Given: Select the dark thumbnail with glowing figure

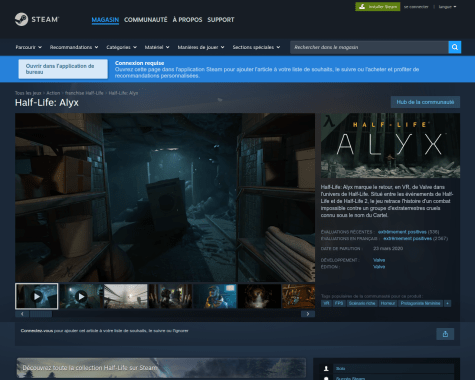Looking at the screenshot, I should pyautogui.click(x=260, y=296).
